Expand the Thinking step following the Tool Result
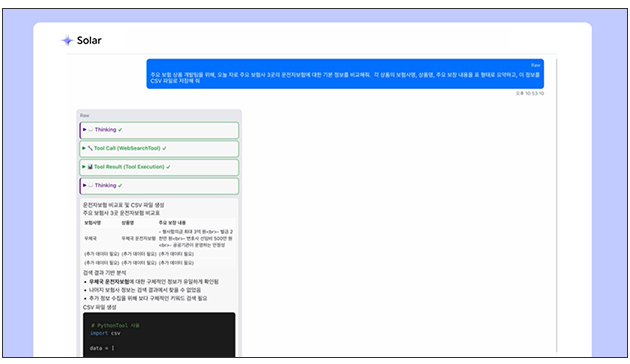This screenshot has width=630, height=364. (x=159, y=186)
